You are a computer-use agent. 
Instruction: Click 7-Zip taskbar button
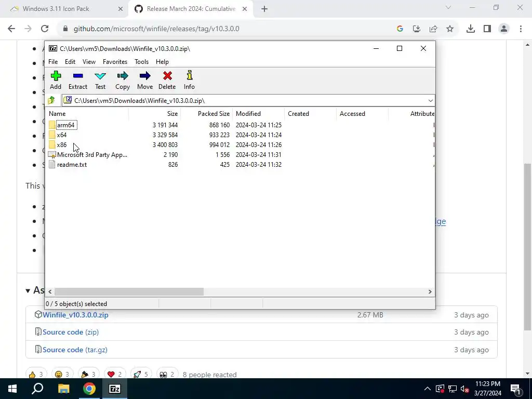point(115,389)
